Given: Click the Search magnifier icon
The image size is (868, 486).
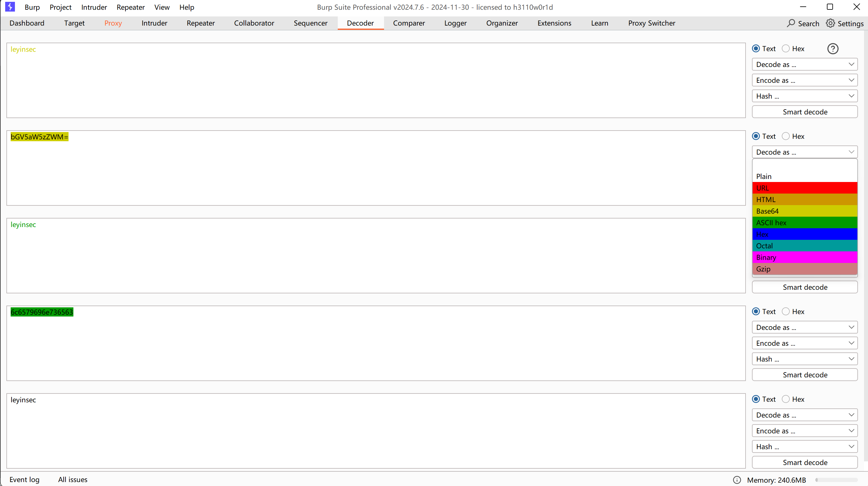Looking at the screenshot, I should (791, 23).
